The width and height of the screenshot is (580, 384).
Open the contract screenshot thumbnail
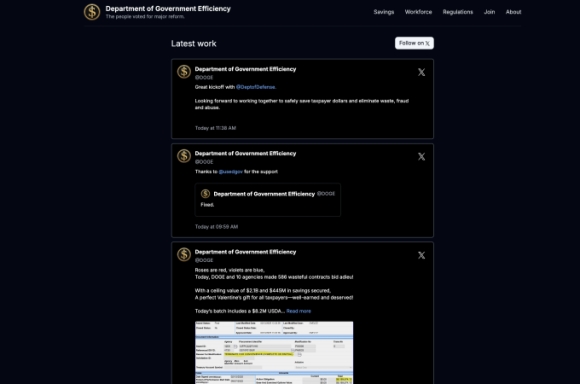(x=274, y=353)
